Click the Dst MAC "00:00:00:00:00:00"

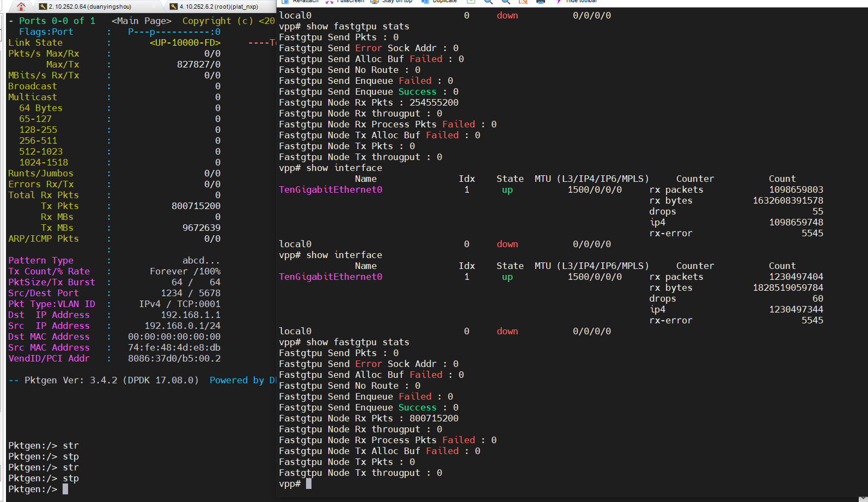(x=174, y=336)
